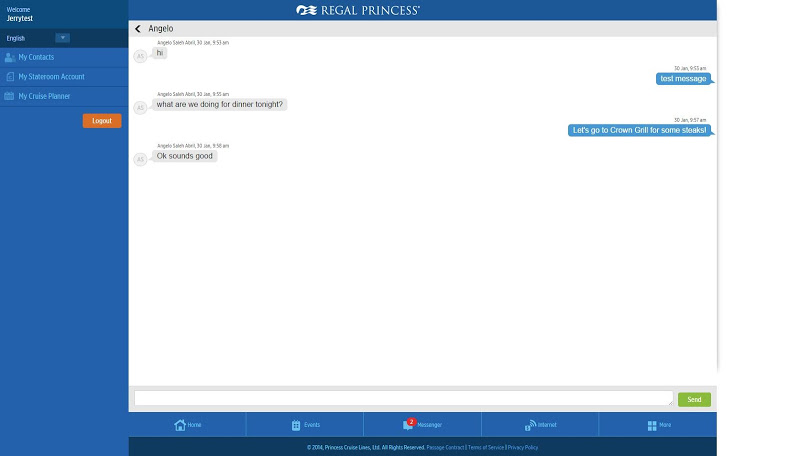
Task: Open My Contacts in the sidebar
Action: click(x=64, y=57)
